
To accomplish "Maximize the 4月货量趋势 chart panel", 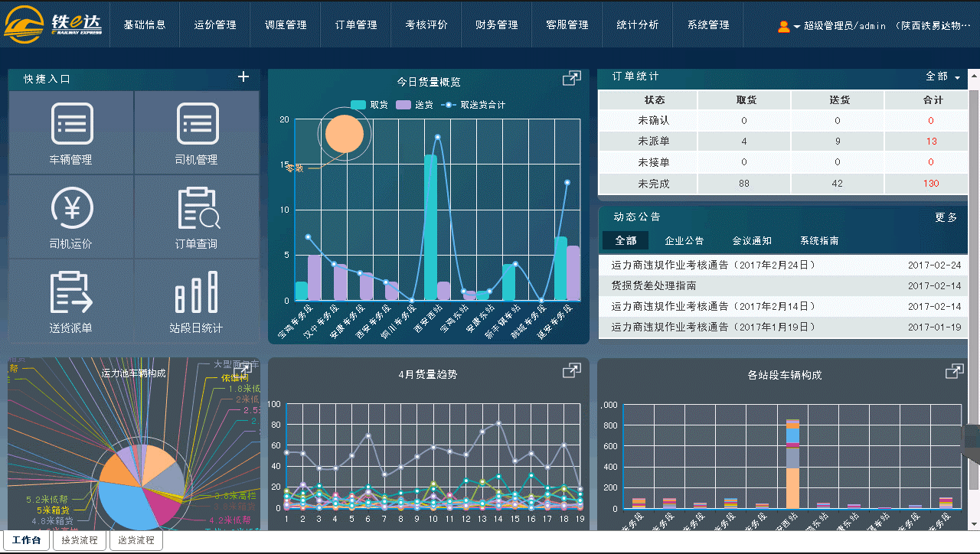I will coord(571,371).
